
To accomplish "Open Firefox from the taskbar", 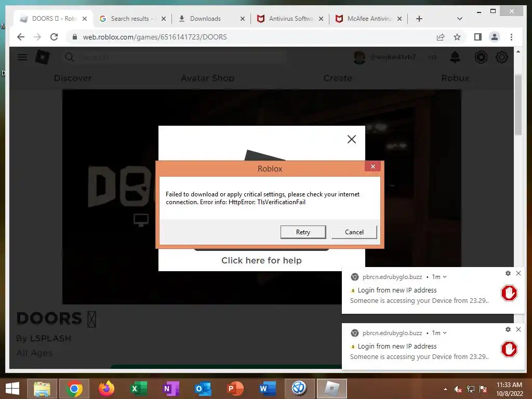I will coord(106,389).
